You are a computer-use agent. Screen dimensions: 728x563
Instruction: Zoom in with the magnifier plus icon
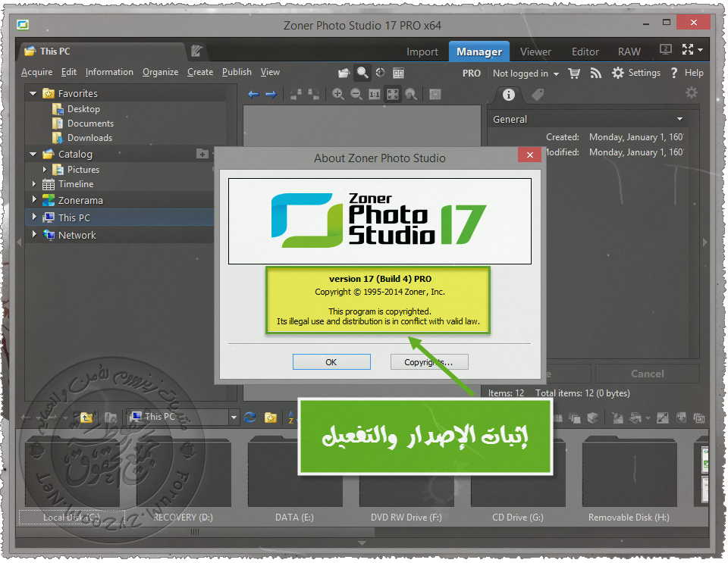coord(338,94)
